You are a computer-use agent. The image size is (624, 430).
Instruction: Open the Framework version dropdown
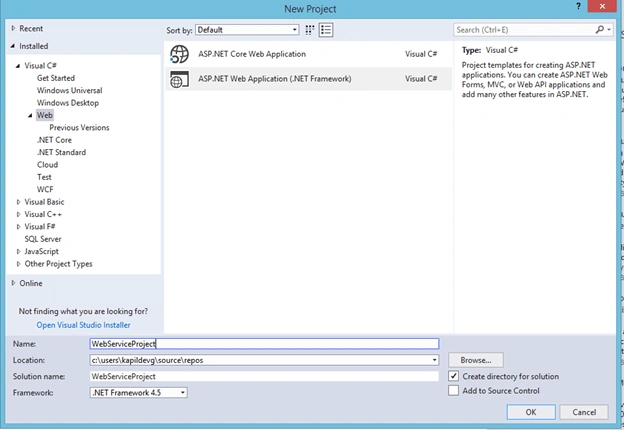coord(138,393)
